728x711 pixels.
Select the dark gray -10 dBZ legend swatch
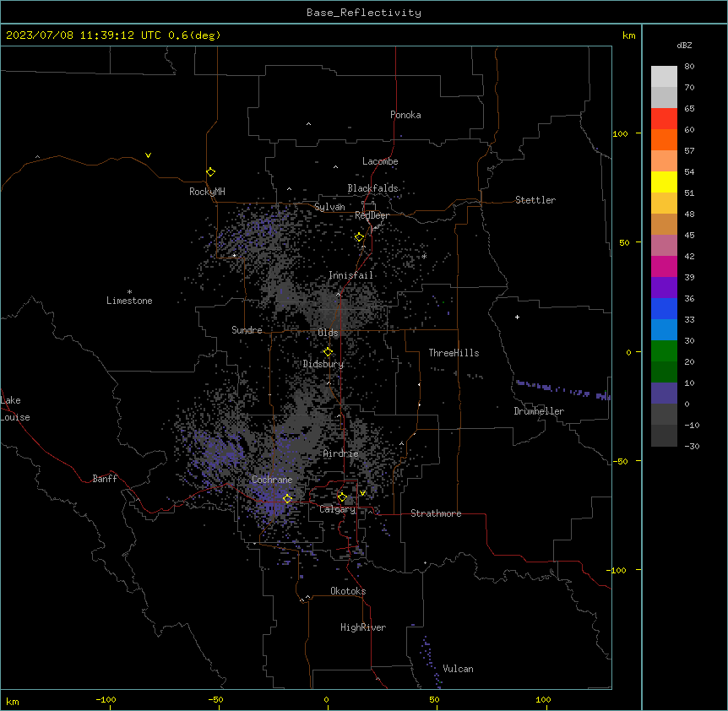tap(664, 436)
